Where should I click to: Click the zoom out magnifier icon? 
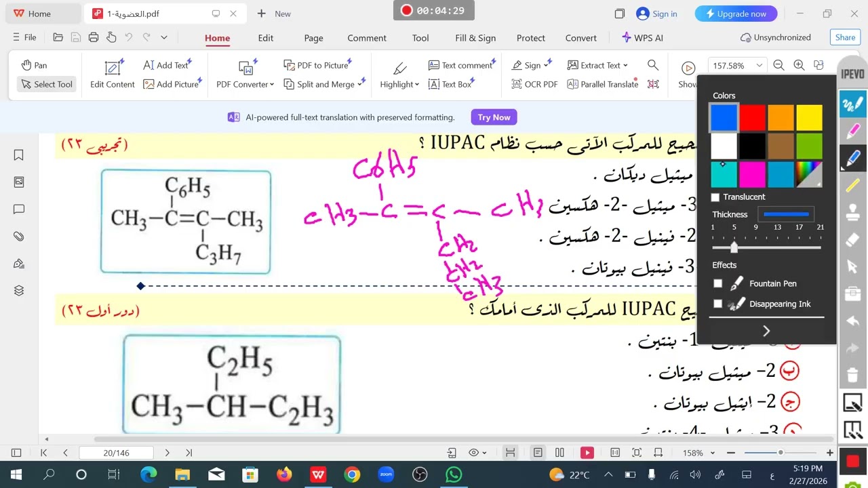[x=778, y=65]
